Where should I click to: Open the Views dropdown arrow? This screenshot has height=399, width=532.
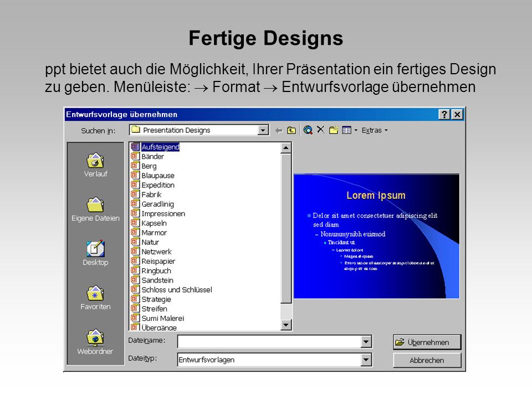(x=356, y=130)
